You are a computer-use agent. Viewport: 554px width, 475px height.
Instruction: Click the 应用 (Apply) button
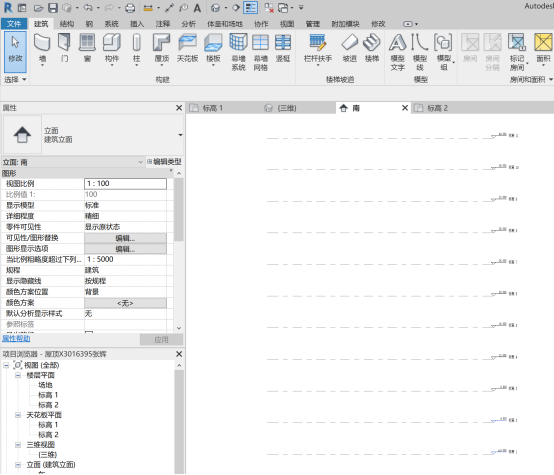(161, 340)
